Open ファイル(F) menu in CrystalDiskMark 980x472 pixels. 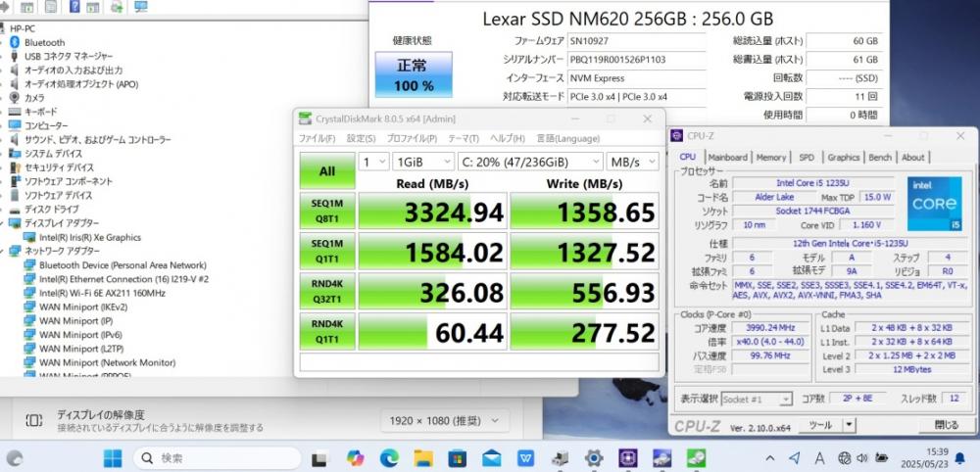tap(317, 138)
